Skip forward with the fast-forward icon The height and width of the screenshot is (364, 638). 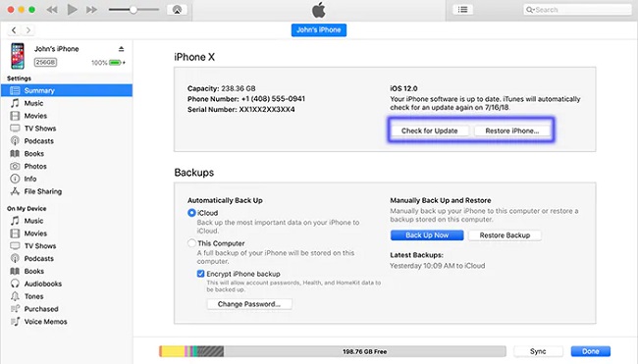91,10
